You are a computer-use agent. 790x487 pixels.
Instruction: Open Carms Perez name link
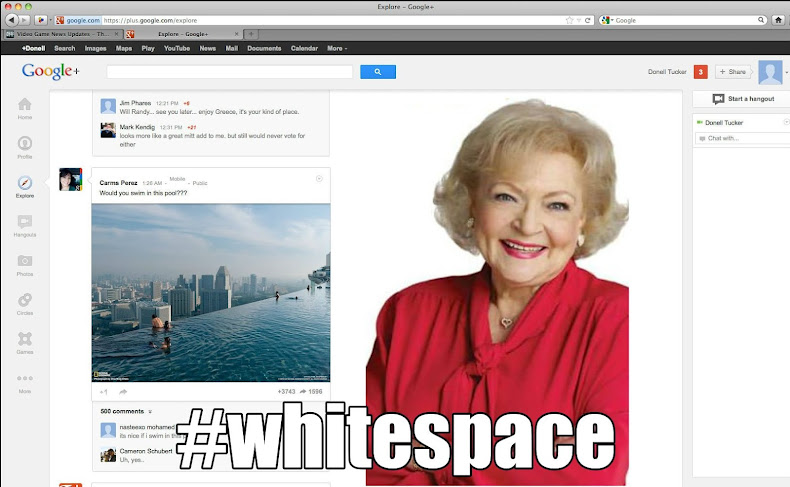[118, 183]
